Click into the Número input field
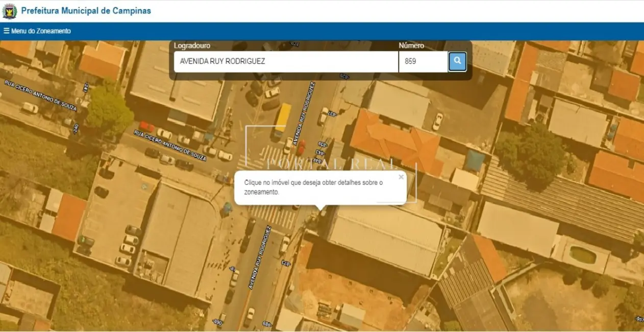The width and height of the screenshot is (644, 332). [x=423, y=62]
